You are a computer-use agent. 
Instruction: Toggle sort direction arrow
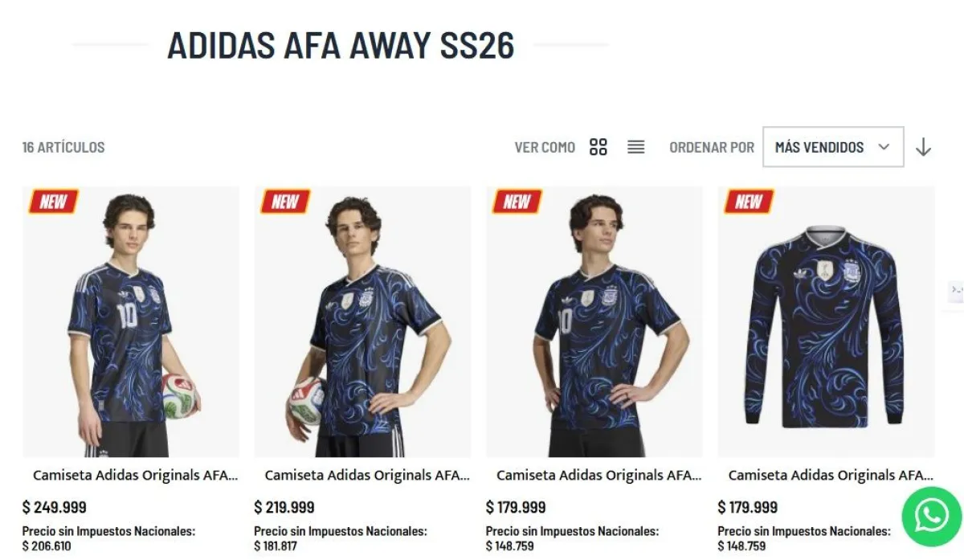[924, 147]
